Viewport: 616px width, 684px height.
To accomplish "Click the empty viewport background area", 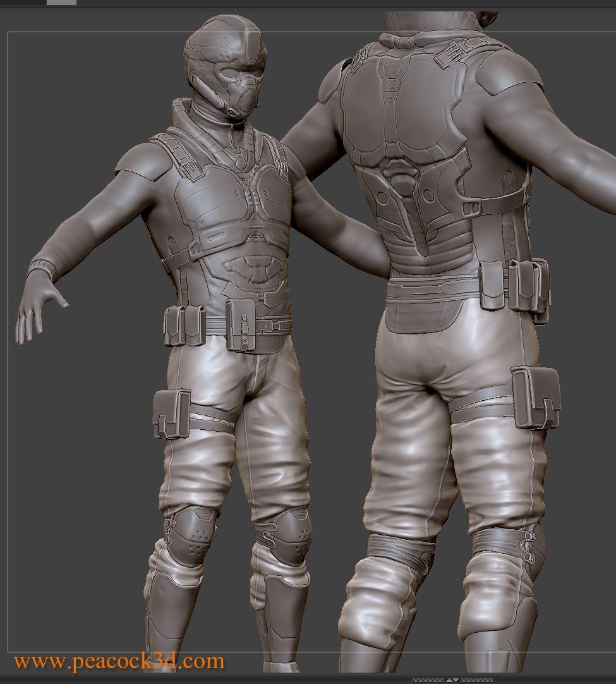I will 63,95.
